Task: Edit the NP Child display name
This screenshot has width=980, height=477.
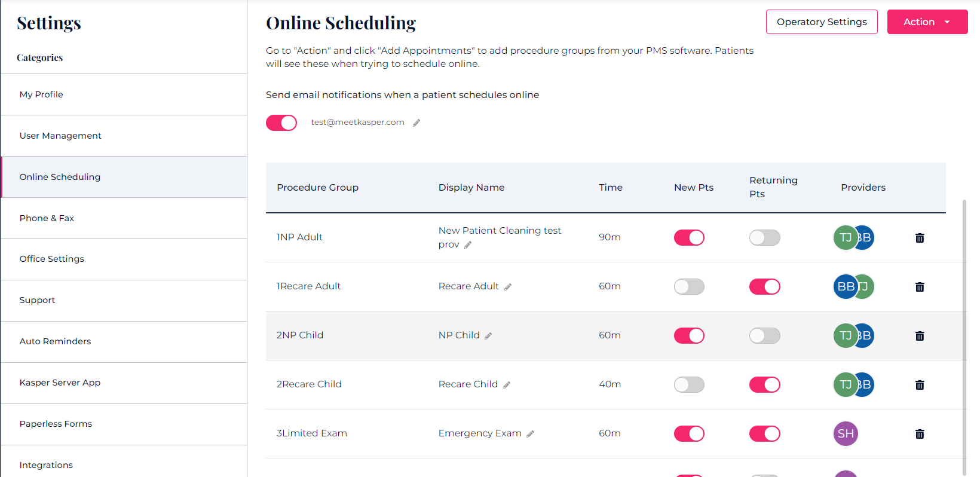Action: click(488, 336)
